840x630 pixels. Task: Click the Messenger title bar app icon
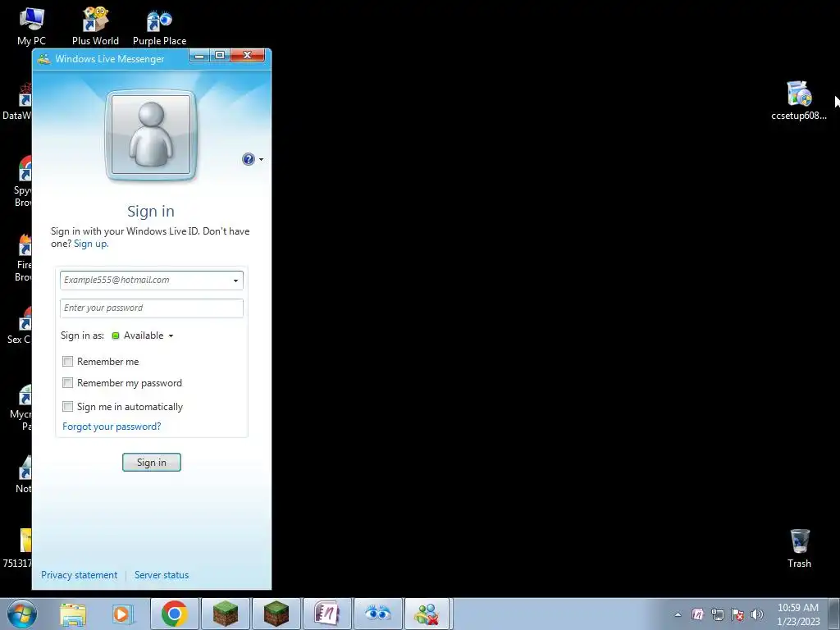coord(44,59)
